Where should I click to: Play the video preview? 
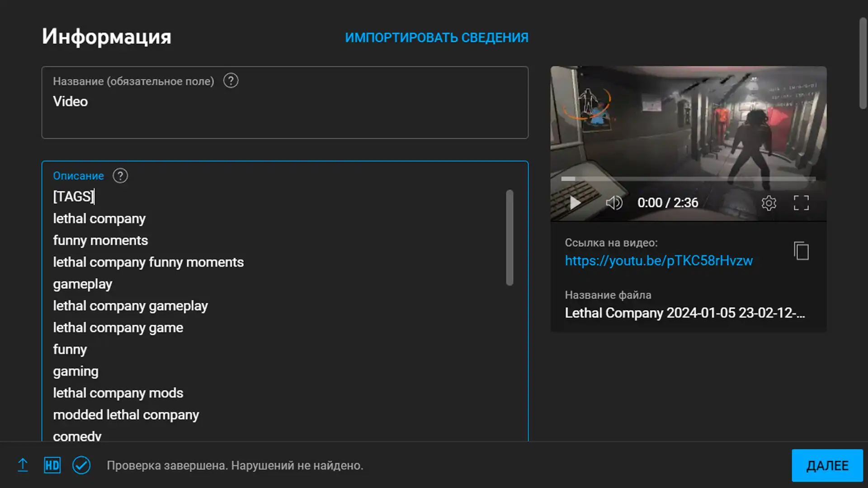point(575,203)
